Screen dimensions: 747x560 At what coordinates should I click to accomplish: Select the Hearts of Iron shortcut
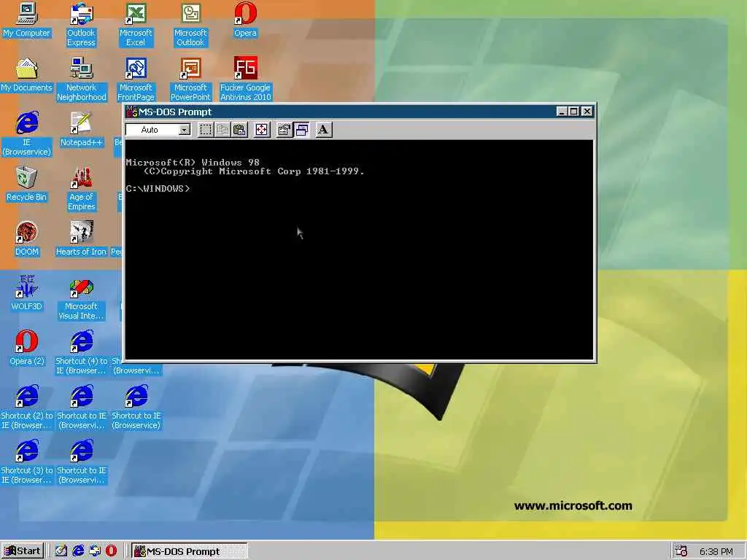pyautogui.click(x=82, y=239)
